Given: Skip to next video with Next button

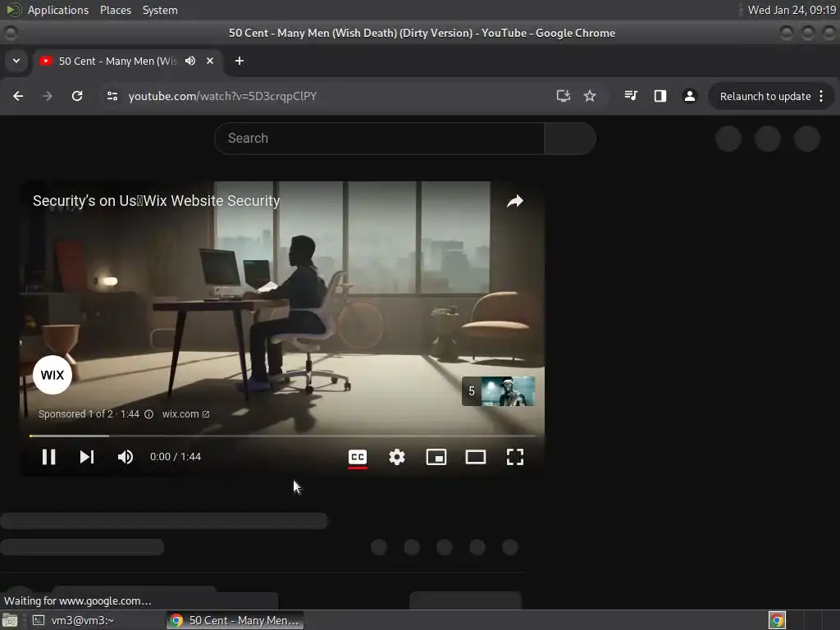Looking at the screenshot, I should (x=87, y=457).
